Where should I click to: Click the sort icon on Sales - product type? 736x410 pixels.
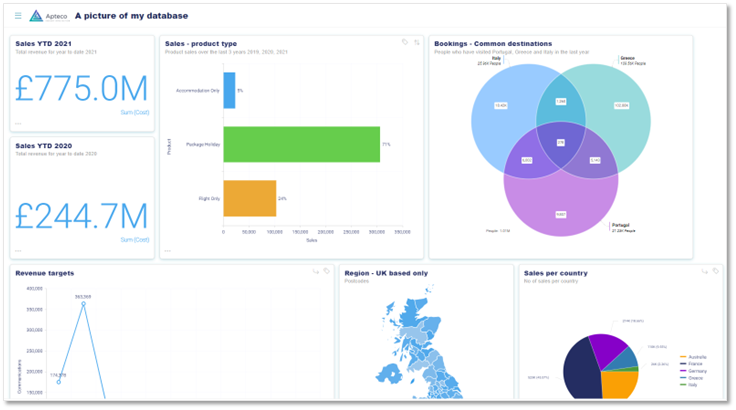point(417,42)
